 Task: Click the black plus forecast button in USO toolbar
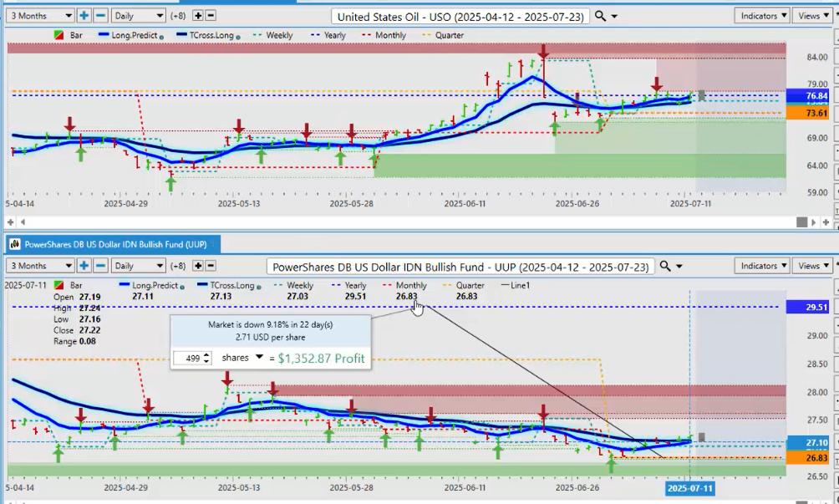click(197, 15)
